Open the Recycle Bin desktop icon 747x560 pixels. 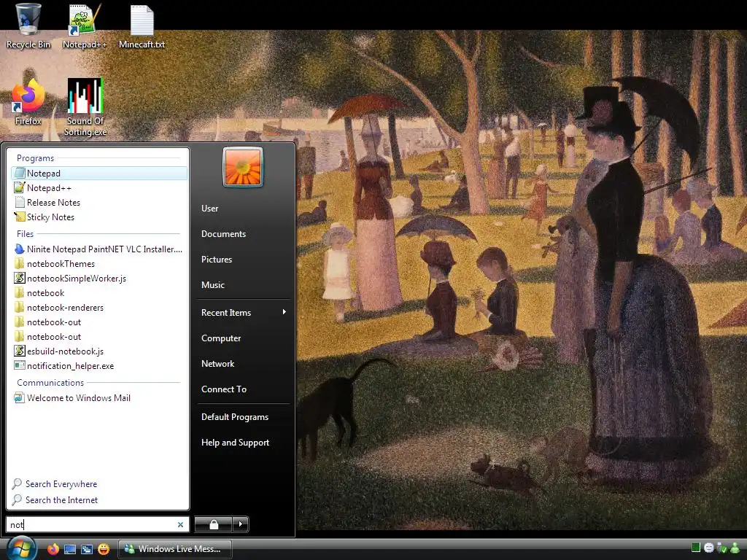click(28, 26)
